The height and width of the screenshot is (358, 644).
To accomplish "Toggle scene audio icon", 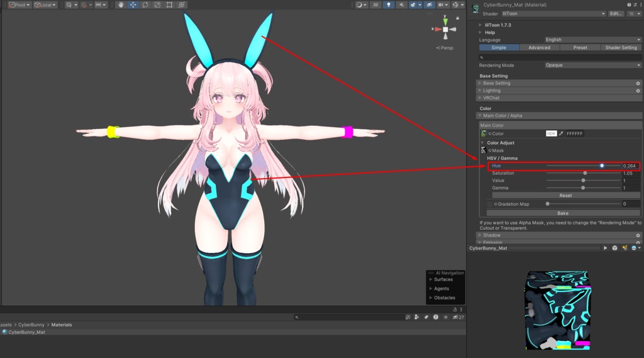I will tap(401, 5).
